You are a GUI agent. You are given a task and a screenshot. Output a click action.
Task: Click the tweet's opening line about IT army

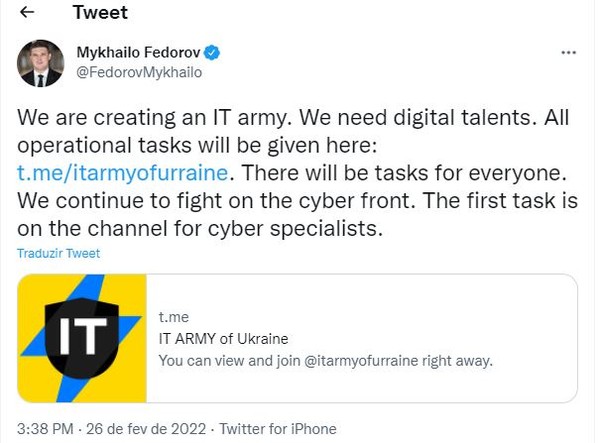[x=154, y=117]
